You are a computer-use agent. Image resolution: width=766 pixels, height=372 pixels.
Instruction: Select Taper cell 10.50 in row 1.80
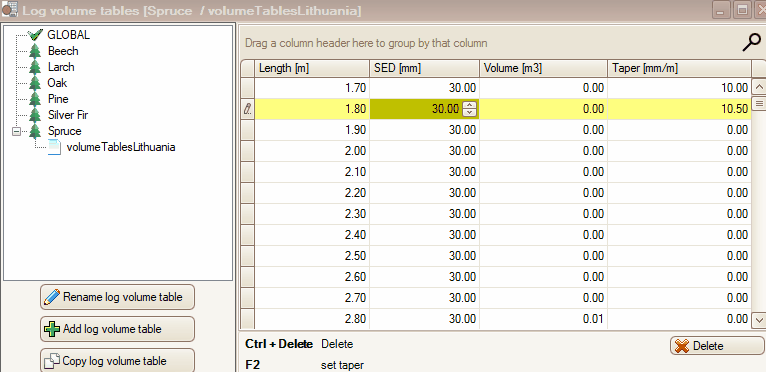pos(679,109)
